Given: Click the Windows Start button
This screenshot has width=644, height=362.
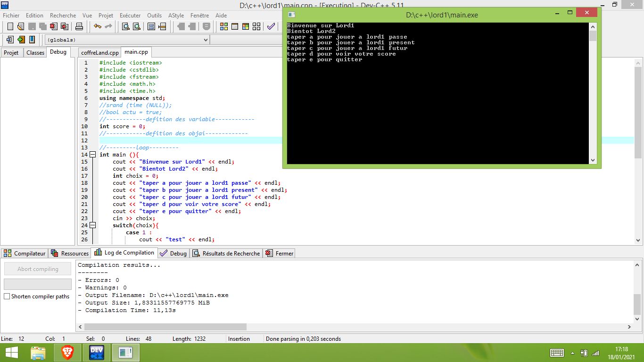Looking at the screenshot, I should pos(11,352).
